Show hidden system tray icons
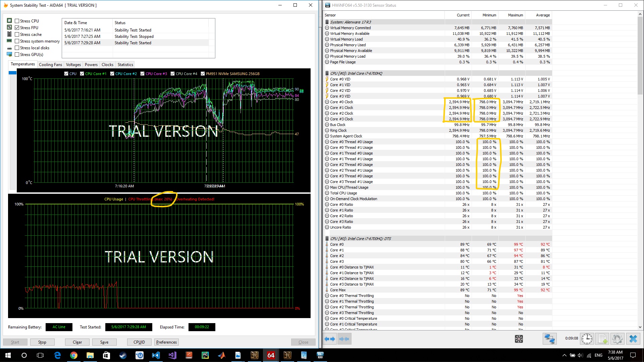Image resolution: width=644 pixels, height=362 pixels. (x=564, y=355)
